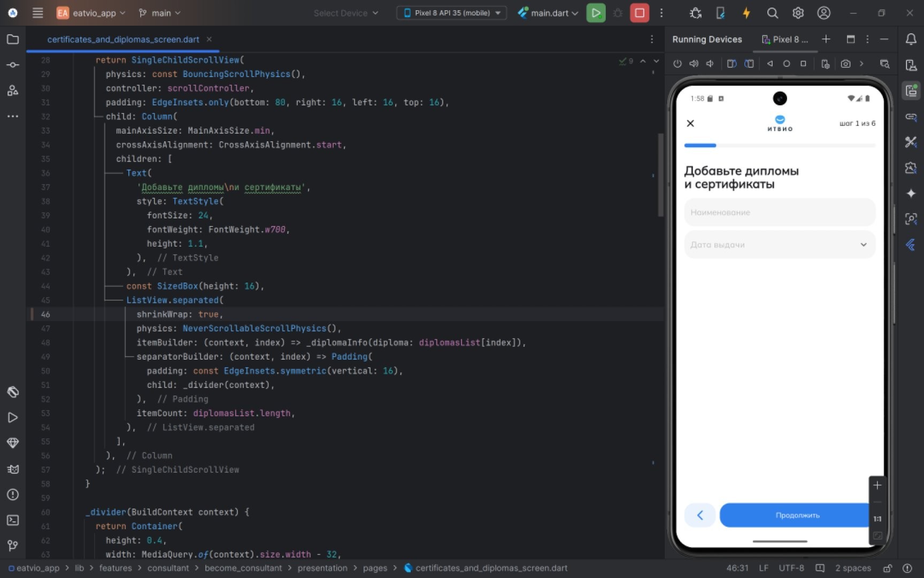
Task: Run main.dart with green play button
Action: point(596,13)
